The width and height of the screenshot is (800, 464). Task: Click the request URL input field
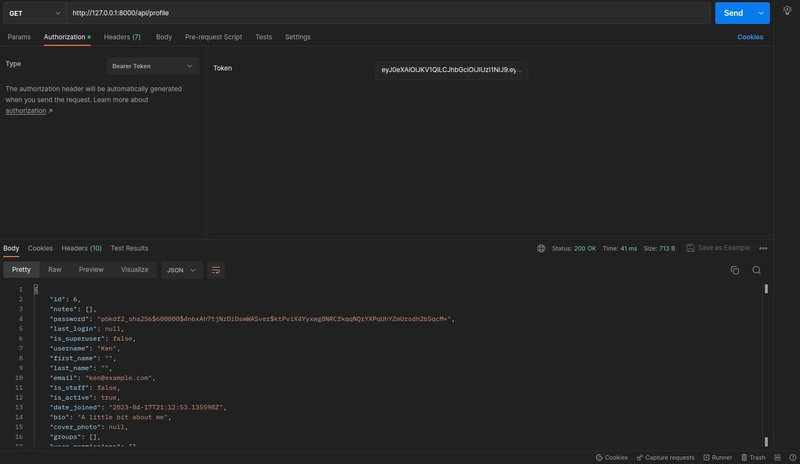[x=388, y=13]
